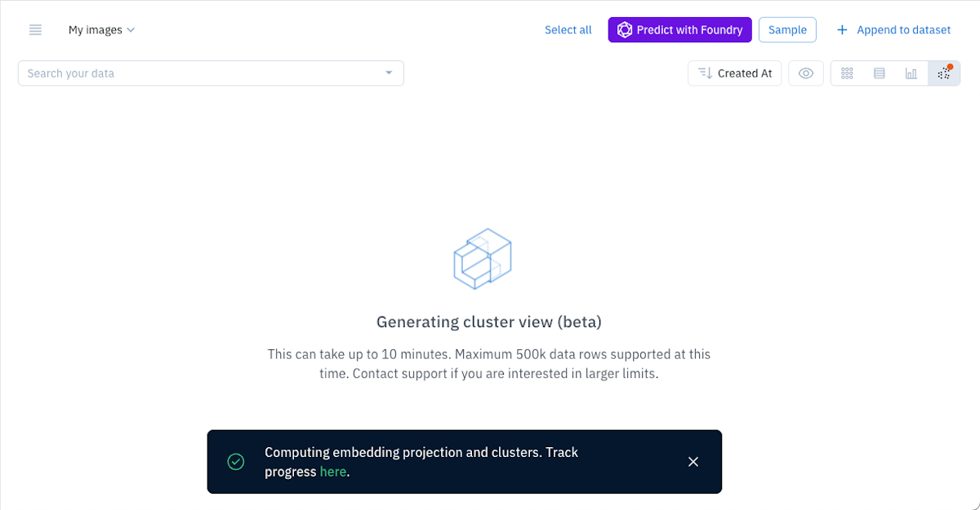Screen dimensions: 980x510
Task: Click the green checkmark status icon
Action: coord(235,462)
